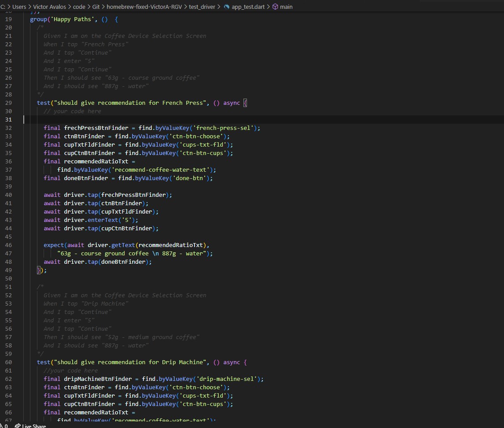Open the Git breadcrumb folder
This screenshot has width=504, height=428.
(x=96, y=7)
